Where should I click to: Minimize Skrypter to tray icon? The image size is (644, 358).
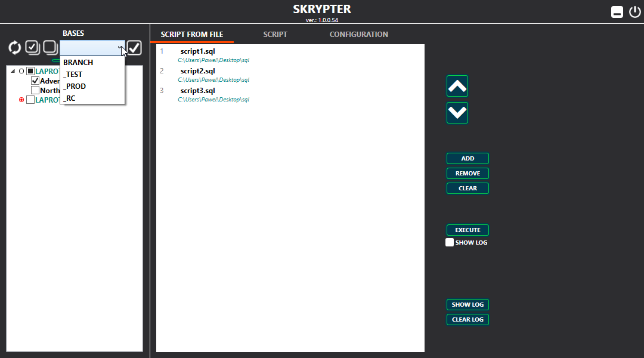[x=617, y=12]
